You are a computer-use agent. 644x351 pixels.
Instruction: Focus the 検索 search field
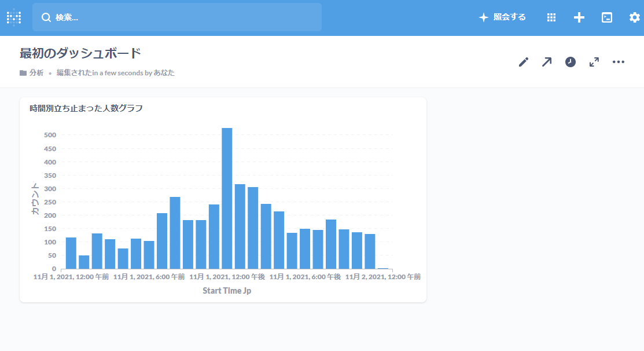click(x=185, y=17)
